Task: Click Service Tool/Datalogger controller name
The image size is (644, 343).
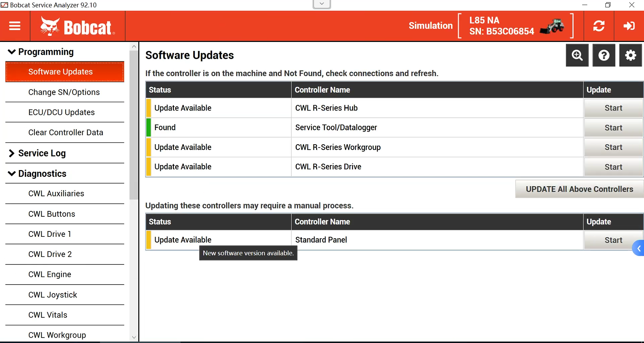Action: (336, 127)
